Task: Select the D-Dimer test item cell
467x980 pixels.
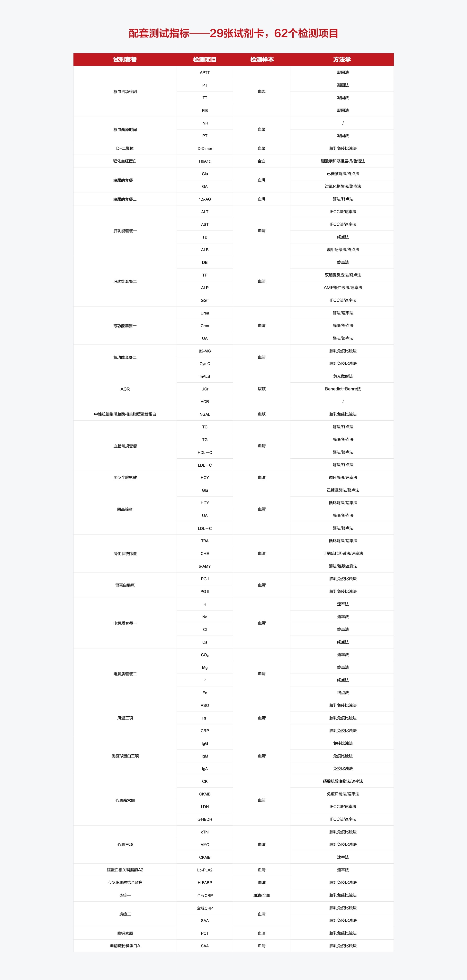Action: click(x=205, y=149)
